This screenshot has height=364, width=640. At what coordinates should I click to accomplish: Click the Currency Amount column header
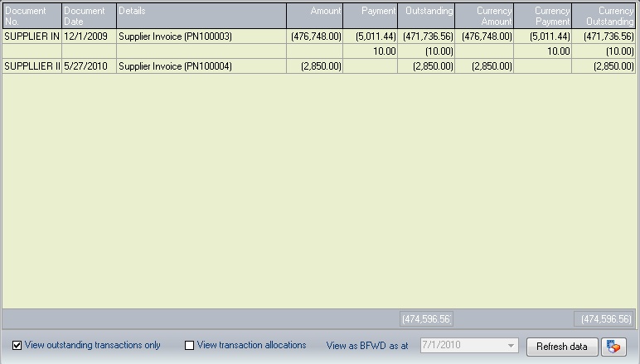(484, 16)
